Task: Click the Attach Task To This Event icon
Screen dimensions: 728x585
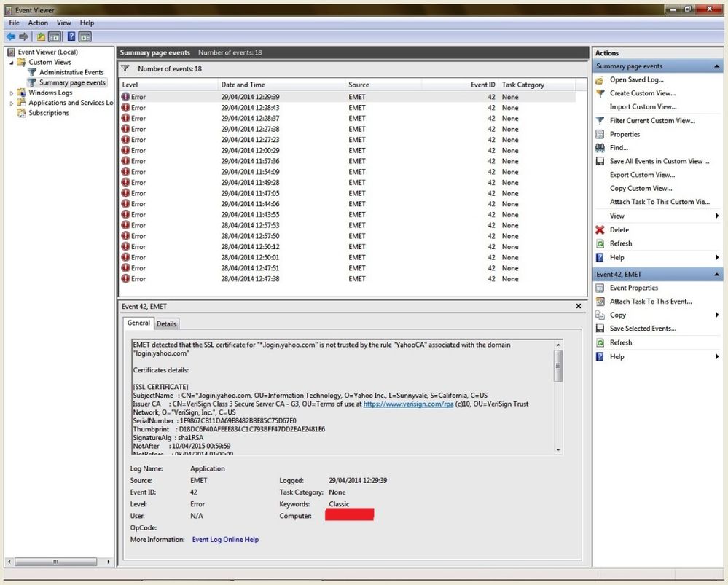Action: pyautogui.click(x=600, y=302)
